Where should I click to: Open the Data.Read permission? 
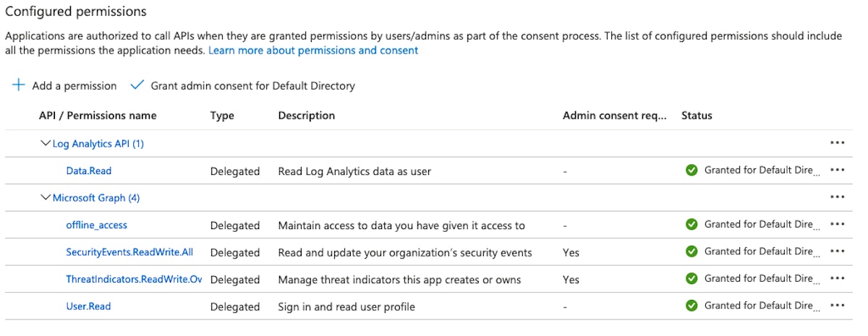[x=88, y=171]
